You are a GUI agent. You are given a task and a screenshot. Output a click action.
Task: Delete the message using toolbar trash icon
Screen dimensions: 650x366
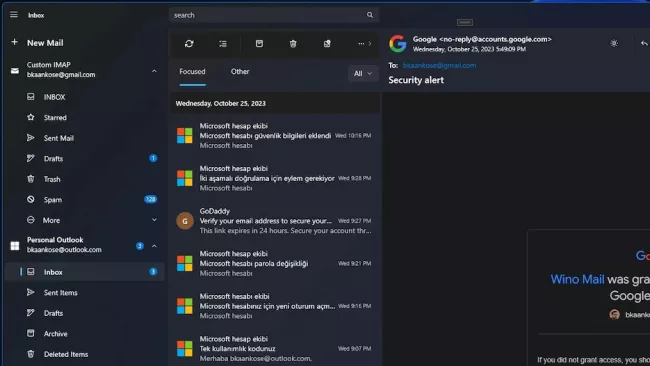pos(293,44)
